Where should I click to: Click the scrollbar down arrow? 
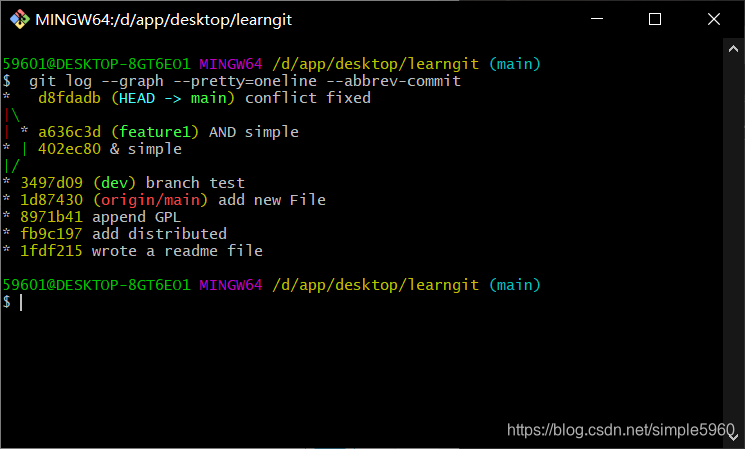(733, 437)
